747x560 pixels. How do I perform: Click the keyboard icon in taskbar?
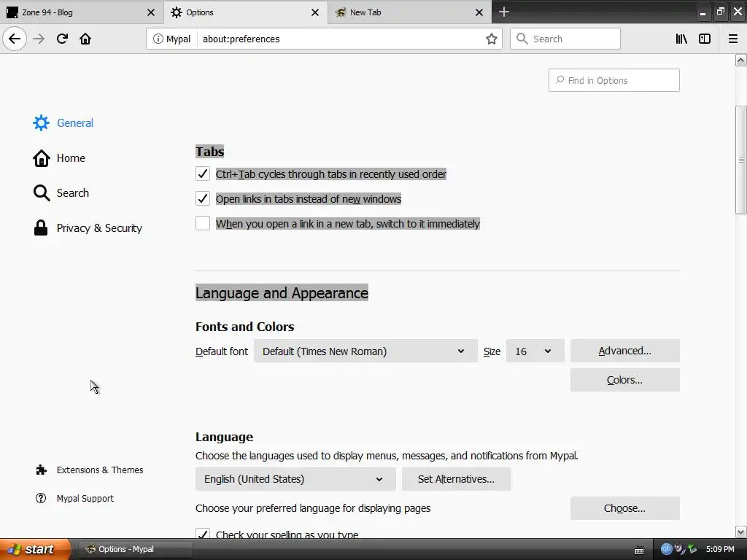click(x=639, y=550)
